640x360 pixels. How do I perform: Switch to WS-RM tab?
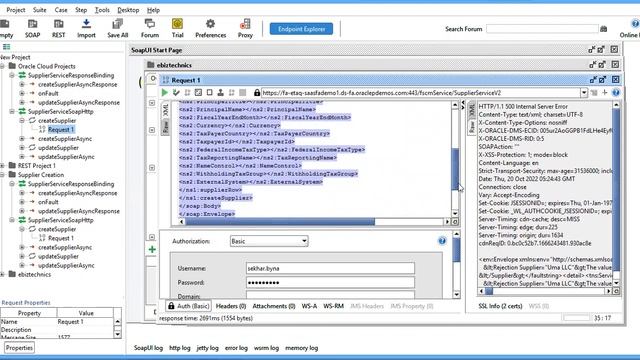coord(333,306)
